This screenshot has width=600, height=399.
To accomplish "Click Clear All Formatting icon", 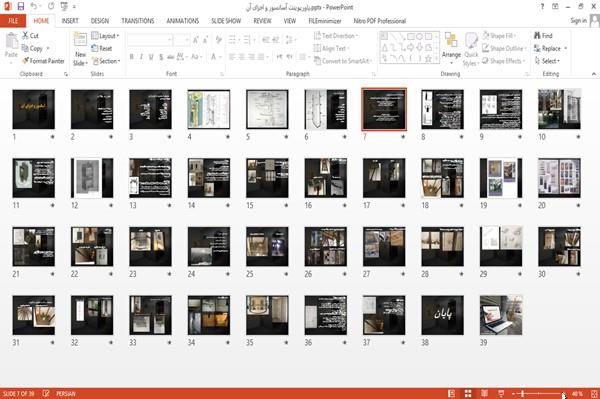I will coord(218,40).
